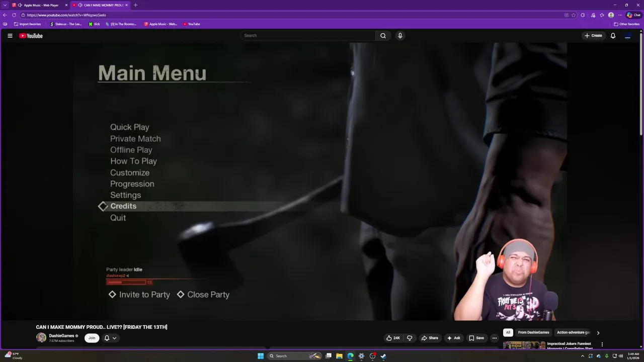644x362 pixels.
Task: Click in the YouTube search field
Action: tap(308, 36)
